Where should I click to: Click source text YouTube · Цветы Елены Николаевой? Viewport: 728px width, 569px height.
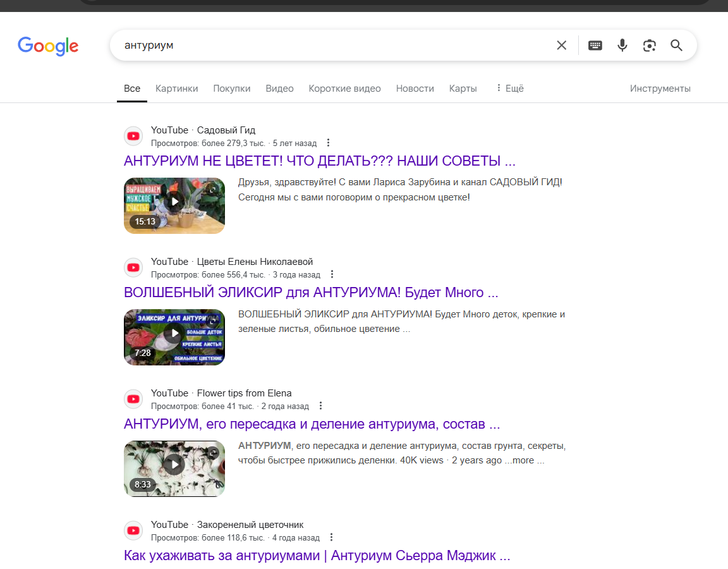232,262
